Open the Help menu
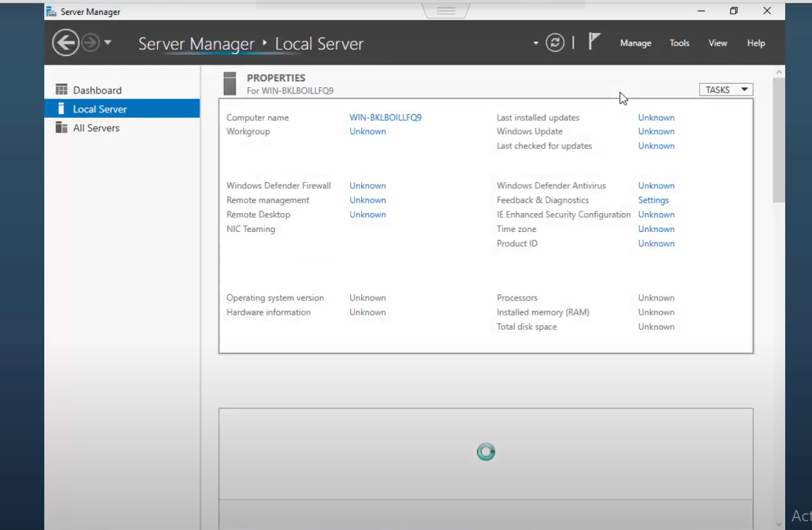Viewport: 812px width, 530px height. point(756,43)
